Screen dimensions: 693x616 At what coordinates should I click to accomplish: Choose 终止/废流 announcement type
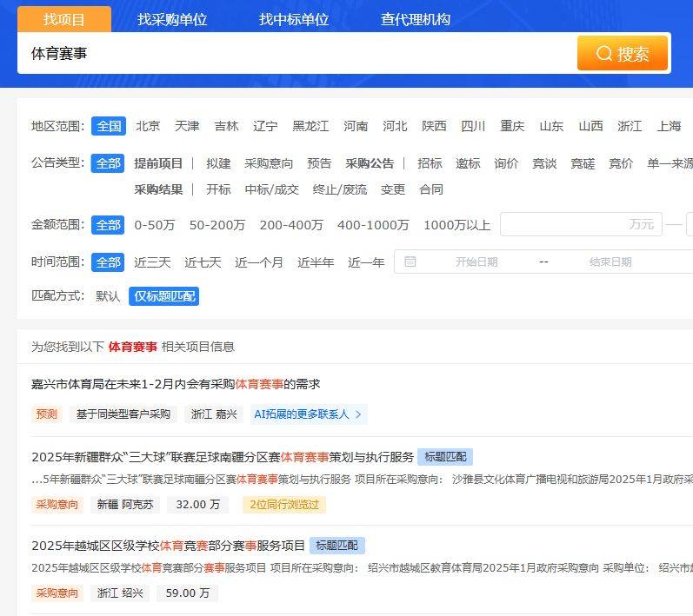pos(340,189)
